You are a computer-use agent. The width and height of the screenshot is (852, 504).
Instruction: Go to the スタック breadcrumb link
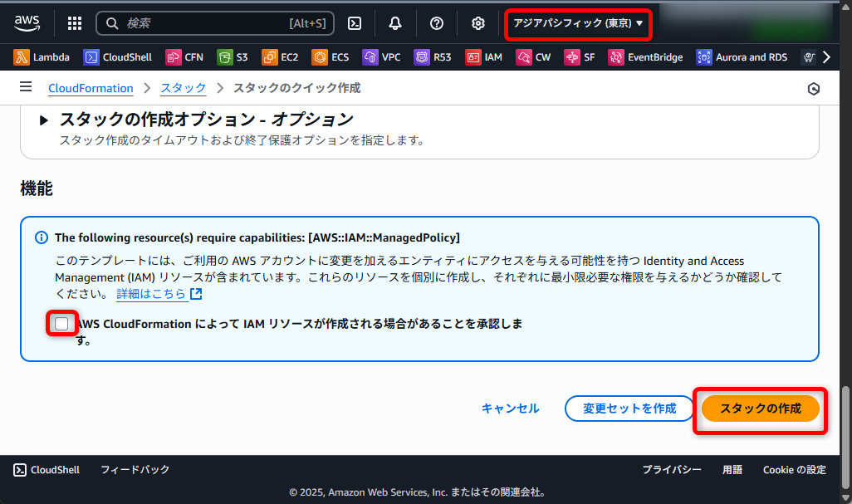pyautogui.click(x=183, y=88)
